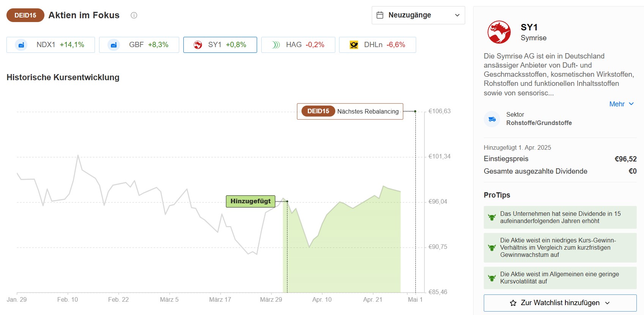
Task: Click the NDX1 factory icon
Action: click(x=21, y=45)
